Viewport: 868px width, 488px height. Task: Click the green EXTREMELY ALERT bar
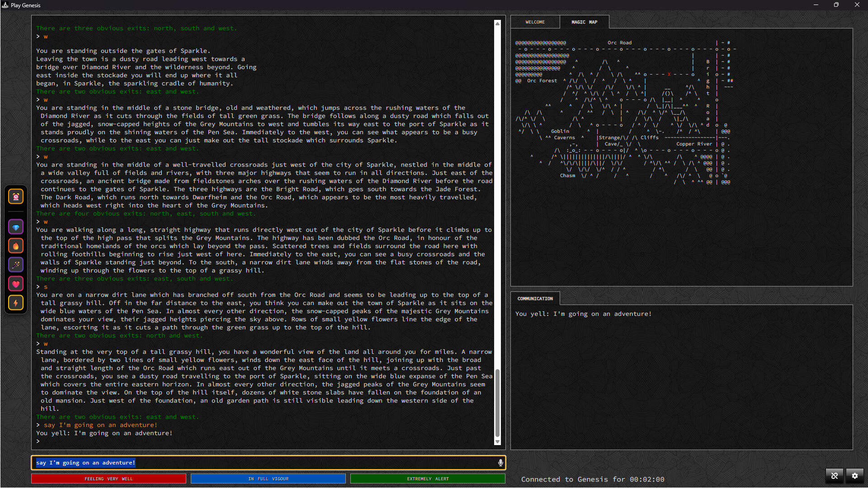(x=428, y=479)
